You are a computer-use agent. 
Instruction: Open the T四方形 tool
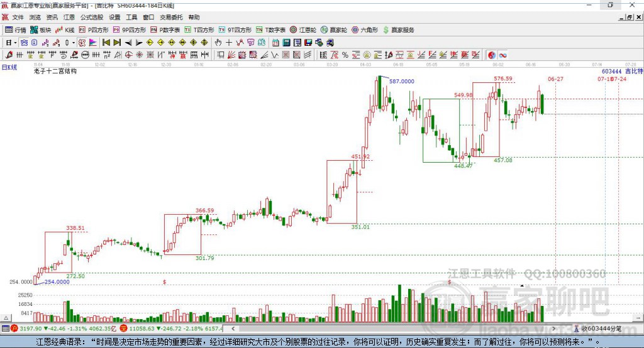click(199, 30)
